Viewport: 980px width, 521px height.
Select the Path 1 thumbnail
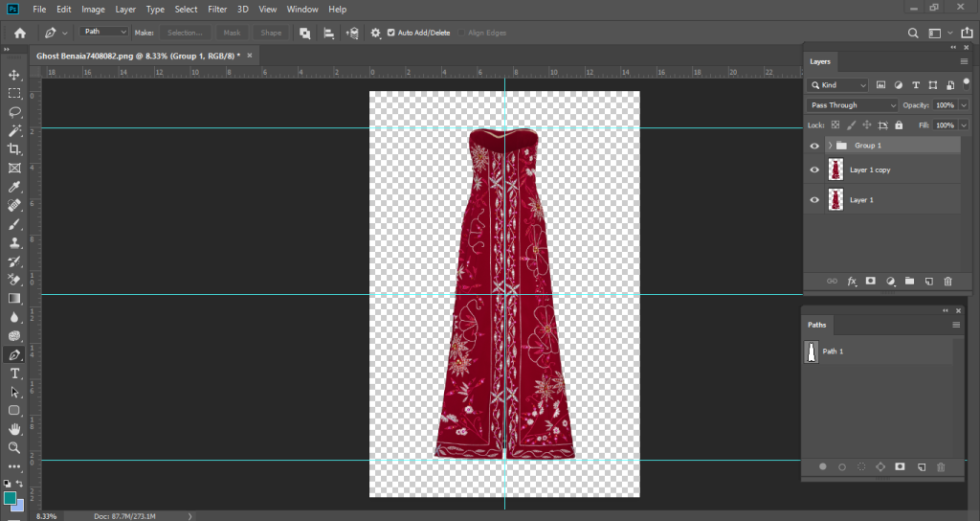(812, 351)
